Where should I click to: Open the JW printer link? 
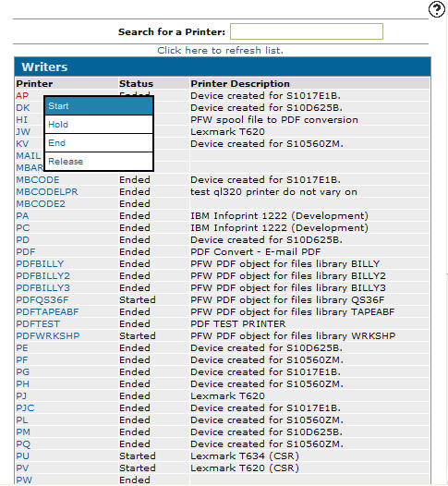click(x=23, y=132)
